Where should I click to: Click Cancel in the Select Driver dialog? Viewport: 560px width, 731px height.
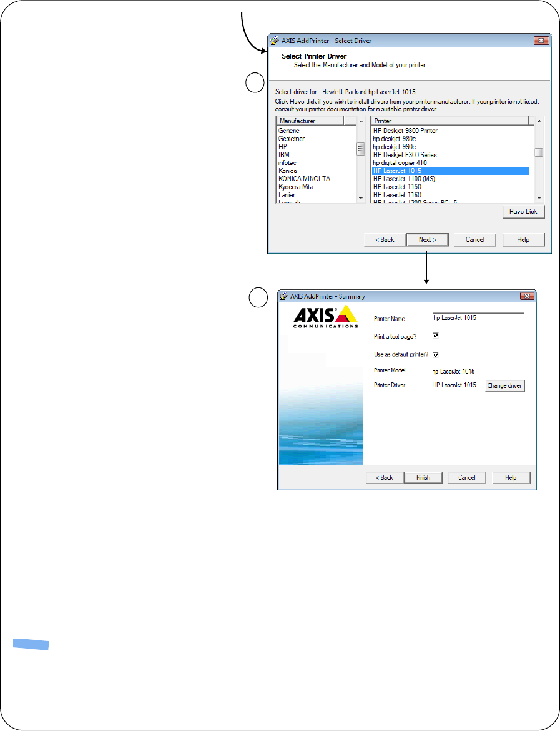(x=474, y=240)
